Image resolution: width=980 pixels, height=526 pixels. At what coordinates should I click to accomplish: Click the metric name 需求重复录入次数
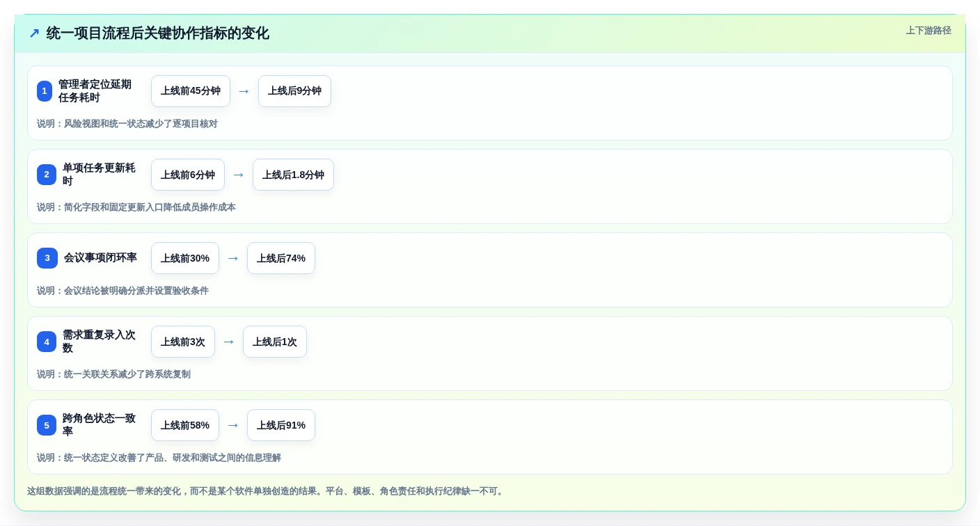point(99,342)
